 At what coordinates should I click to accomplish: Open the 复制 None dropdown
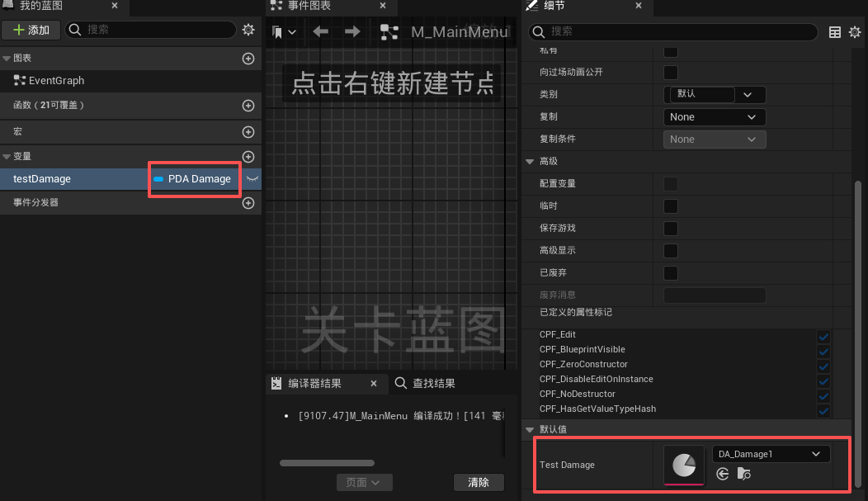tap(715, 117)
